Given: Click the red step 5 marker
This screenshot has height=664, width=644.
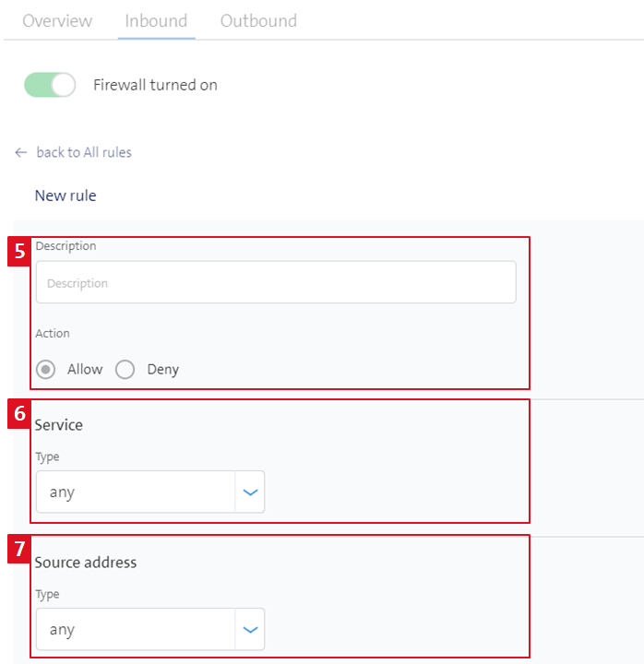Looking at the screenshot, I should point(19,251).
